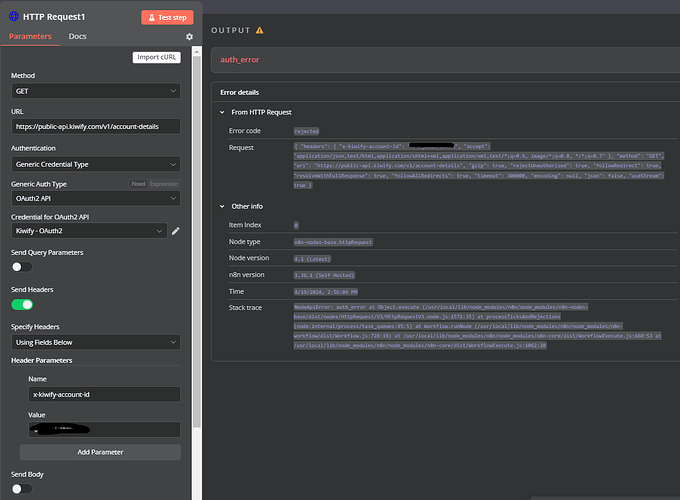Edit Kiwify OAuth2 credential pencil icon
Viewport: 680px width, 500px height.
pos(176,231)
